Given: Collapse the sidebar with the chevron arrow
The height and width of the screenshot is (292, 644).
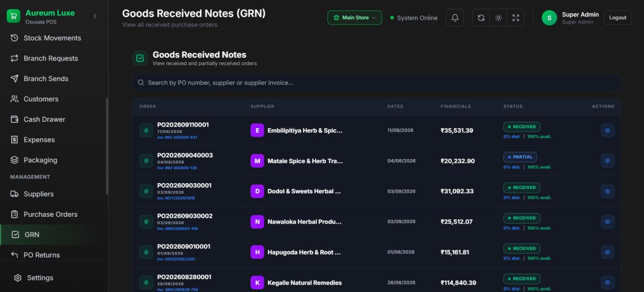Looking at the screenshot, I should (95, 17).
